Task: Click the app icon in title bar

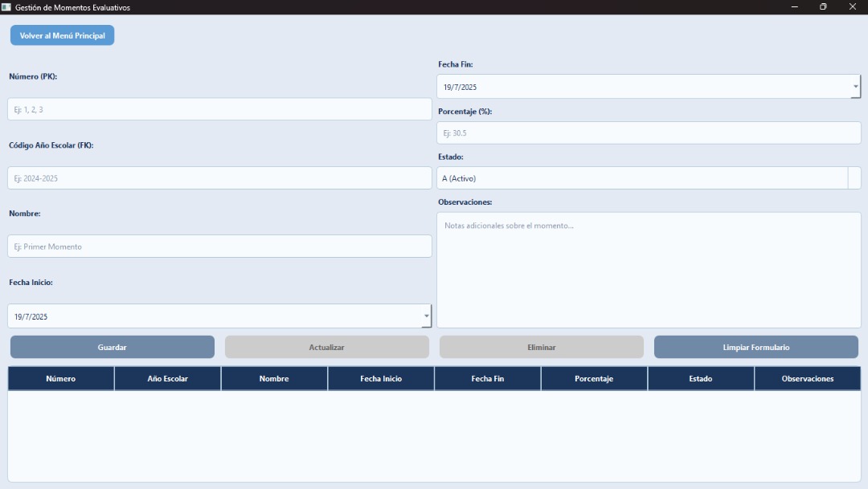Action: click(6, 7)
